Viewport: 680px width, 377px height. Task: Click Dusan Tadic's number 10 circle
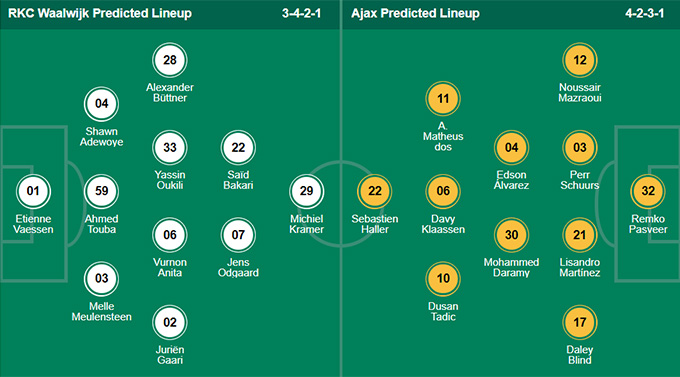pos(443,279)
